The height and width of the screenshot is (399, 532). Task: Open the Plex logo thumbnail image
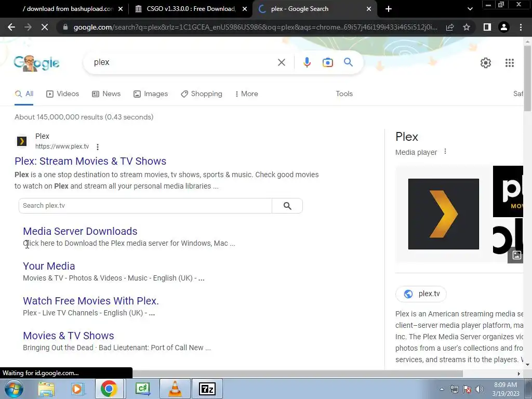[444, 214]
